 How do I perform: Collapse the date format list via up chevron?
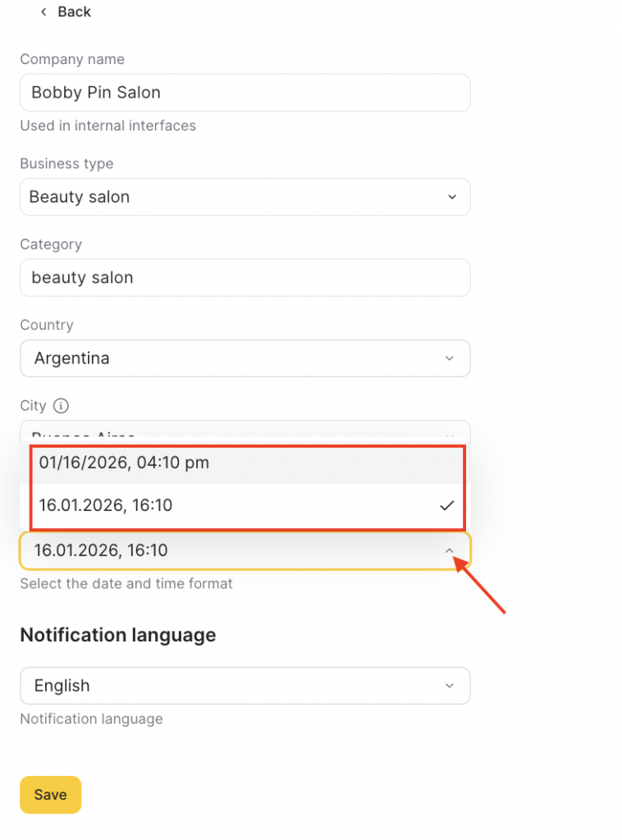[449, 551]
